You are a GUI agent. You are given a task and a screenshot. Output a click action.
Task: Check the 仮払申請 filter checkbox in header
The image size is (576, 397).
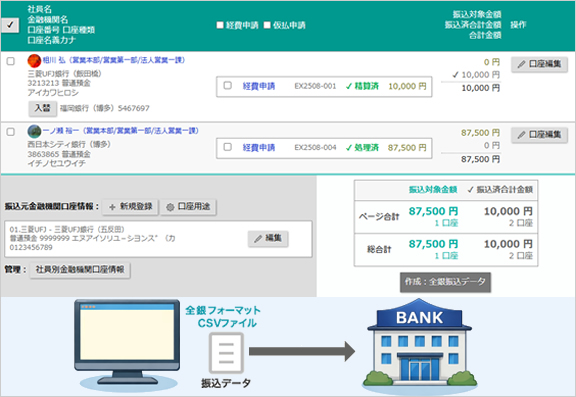click(267, 25)
